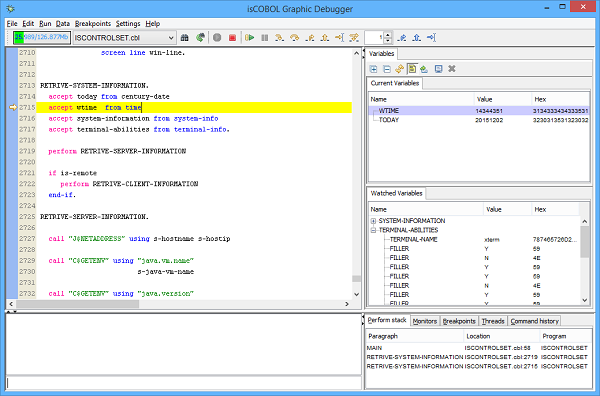This screenshot has height=396, width=600.
Task: Open the Settings menu
Action: pyautogui.click(x=128, y=24)
